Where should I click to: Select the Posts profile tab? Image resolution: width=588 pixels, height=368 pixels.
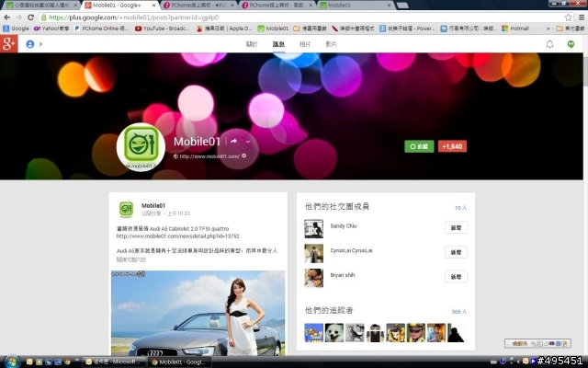pos(278,44)
